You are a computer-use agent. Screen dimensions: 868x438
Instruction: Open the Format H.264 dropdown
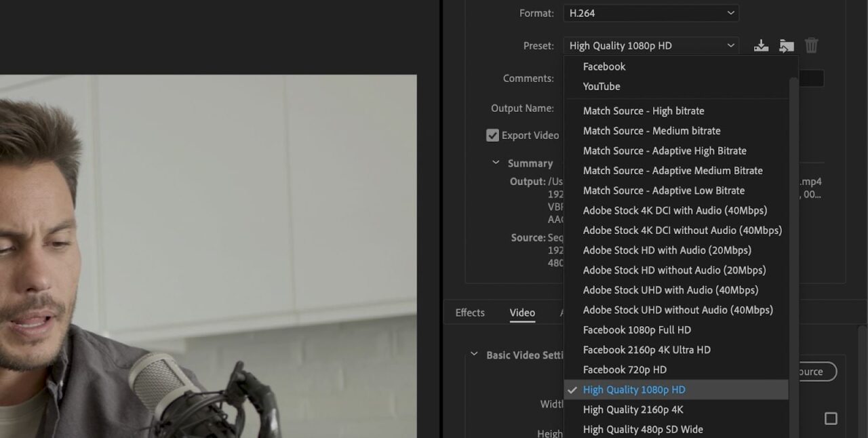[650, 13]
